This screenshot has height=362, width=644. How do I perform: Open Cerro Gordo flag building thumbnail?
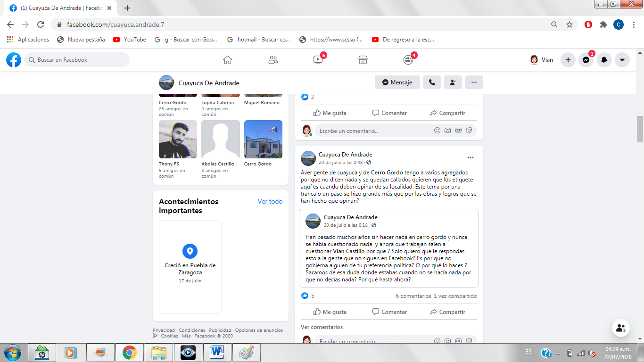[x=263, y=140]
